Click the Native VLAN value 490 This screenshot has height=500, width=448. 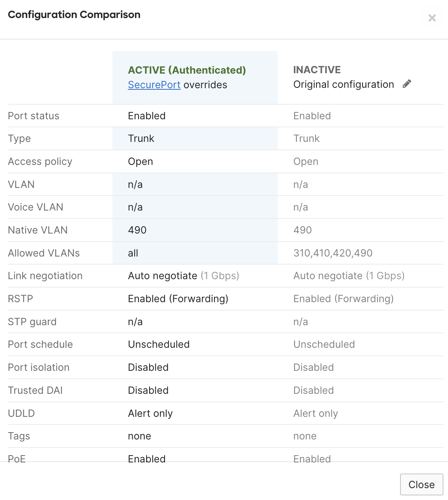pyautogui.click(x=137, y=230)
